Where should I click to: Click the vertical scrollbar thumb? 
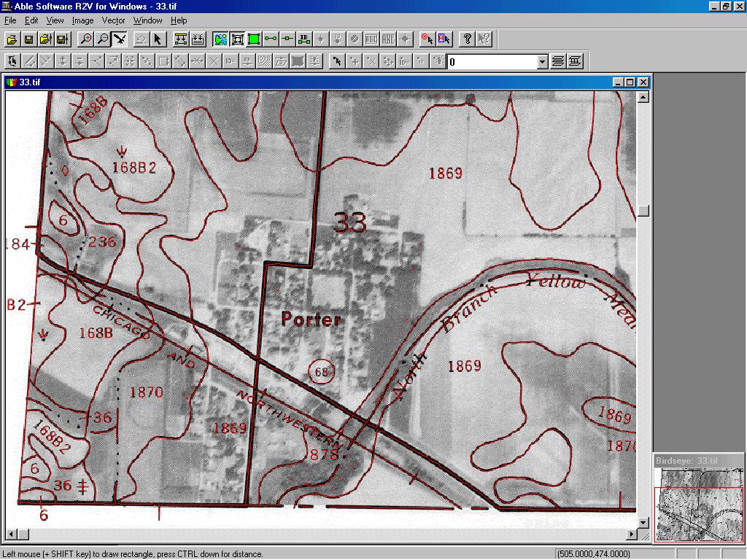643,211
